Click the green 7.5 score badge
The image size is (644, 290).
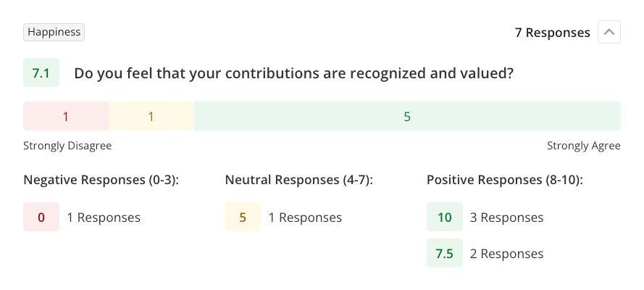pos(444,254)
